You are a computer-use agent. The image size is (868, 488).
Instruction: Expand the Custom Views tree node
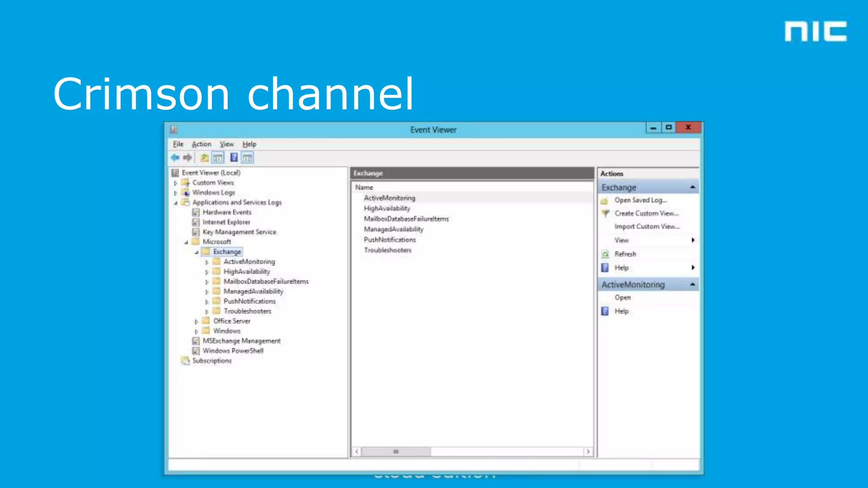coord(175,183)
